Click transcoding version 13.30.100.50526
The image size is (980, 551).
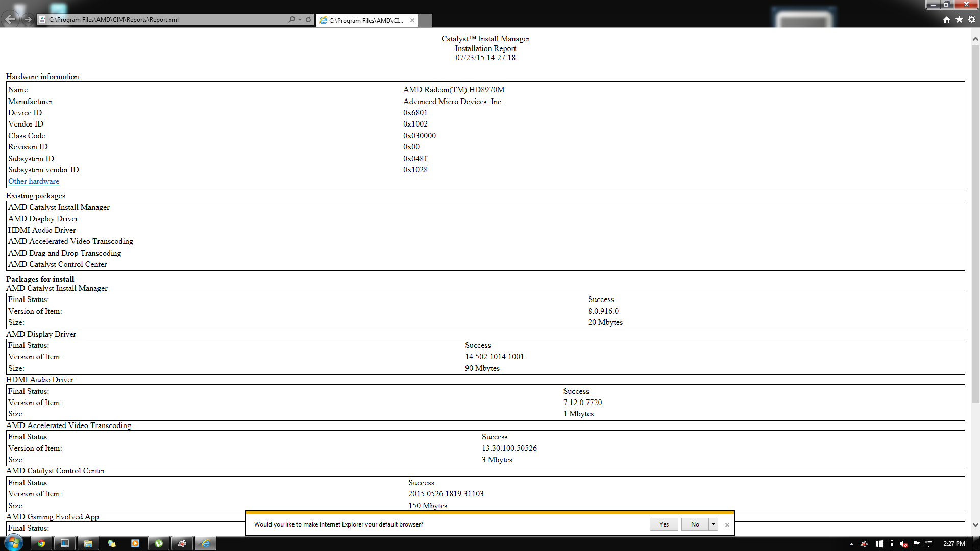click(x=509, y=448)
